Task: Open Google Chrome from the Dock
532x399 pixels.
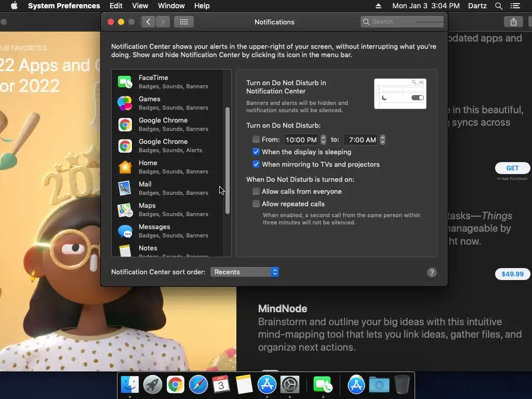Action: click(x=176, y=385)
